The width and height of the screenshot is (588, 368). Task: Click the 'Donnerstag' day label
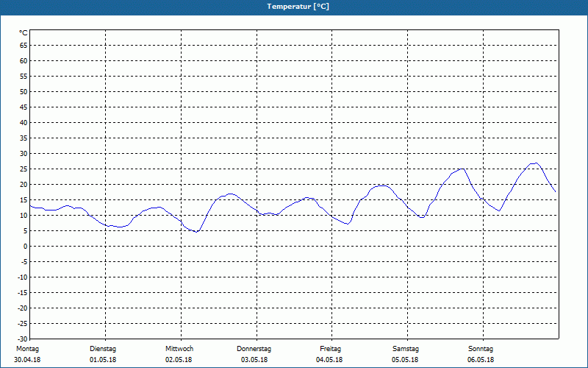pyautogui.click(x=254, y=349)
